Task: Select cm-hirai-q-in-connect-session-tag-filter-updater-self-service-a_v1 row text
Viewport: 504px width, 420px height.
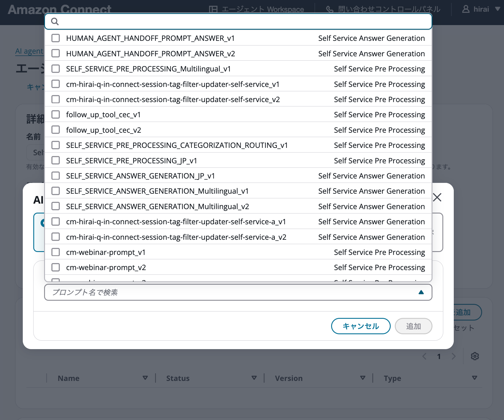Action: tap(176, 222)
